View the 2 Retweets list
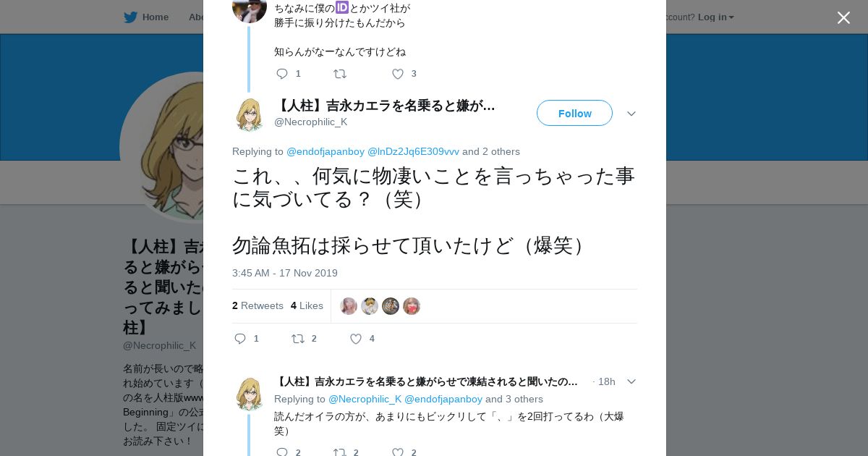Image resolution: width=868 pixels, height=456 pixels. 258,305
